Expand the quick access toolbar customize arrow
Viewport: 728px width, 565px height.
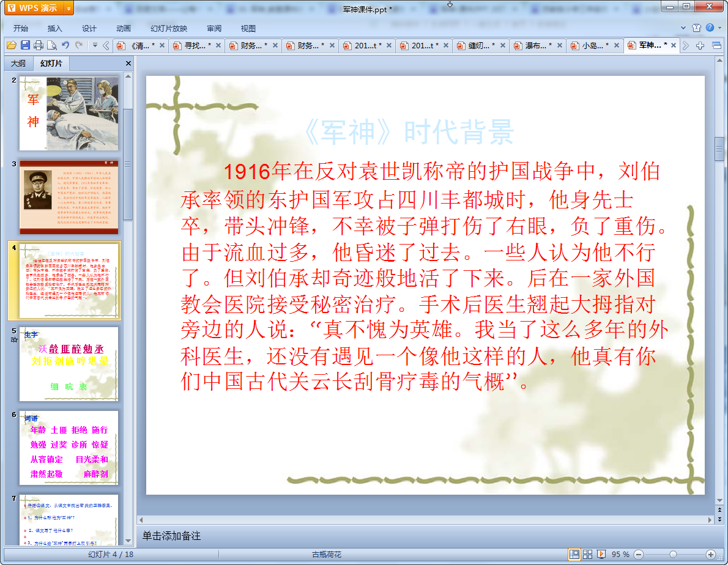click(x=95, y=45)
